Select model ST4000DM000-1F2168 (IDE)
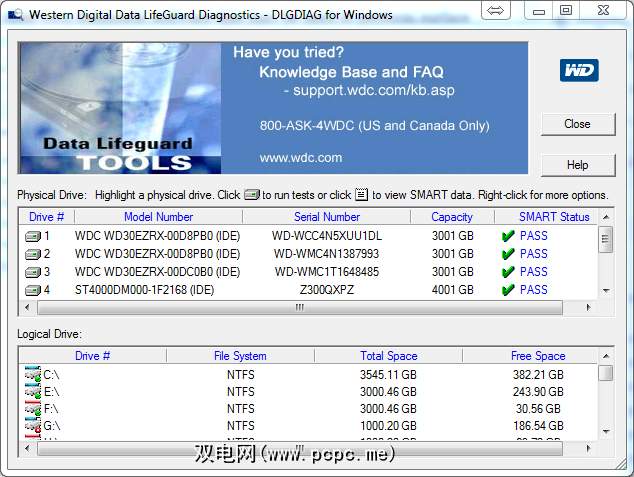This screenshot has height=477, width=634. [144, 290]
